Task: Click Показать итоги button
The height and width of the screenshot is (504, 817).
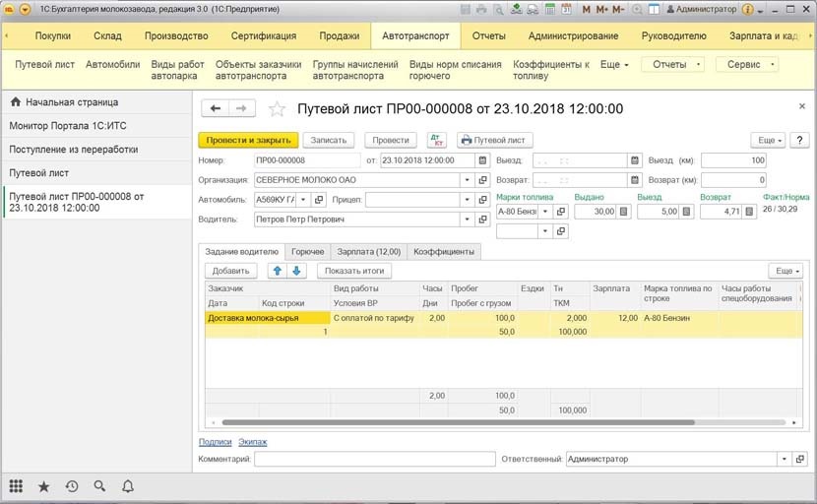Action: click(354, 271)
